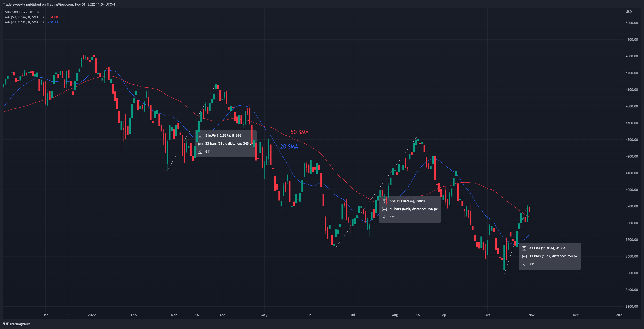Click the Oct label on time axis

tap(487, 315)
